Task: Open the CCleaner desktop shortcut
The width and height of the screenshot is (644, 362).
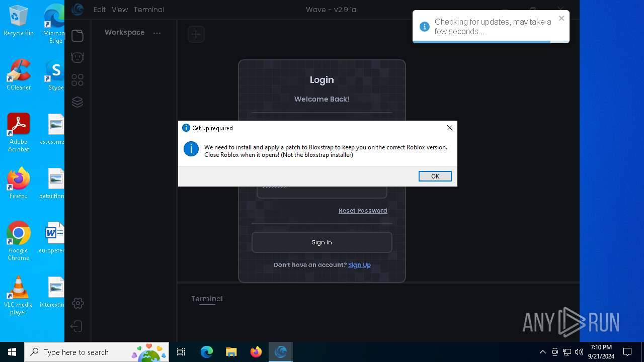Action: (19, 75)
